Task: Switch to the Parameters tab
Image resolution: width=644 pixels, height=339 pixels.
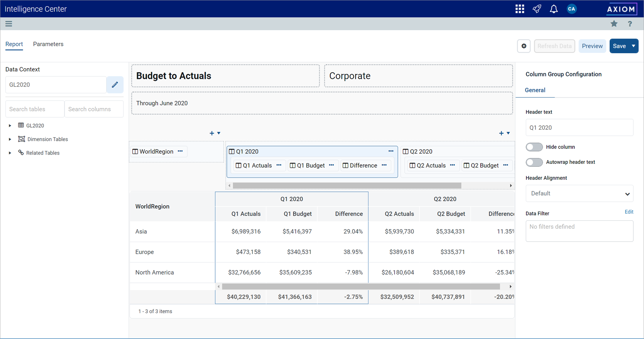Action: click(x=48, y=44)
